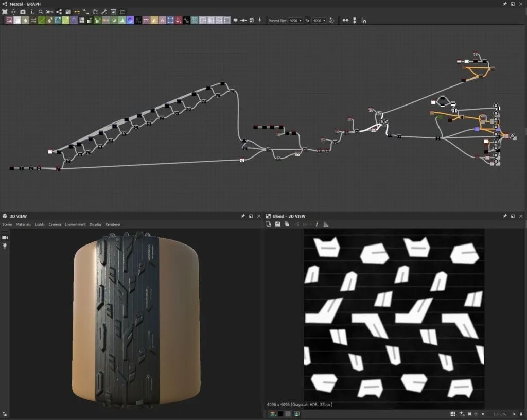Click the magnifier search icon in Graph toolbar
Image resolution: width=527 pixels, height=420 pixels.
[41, 12]
